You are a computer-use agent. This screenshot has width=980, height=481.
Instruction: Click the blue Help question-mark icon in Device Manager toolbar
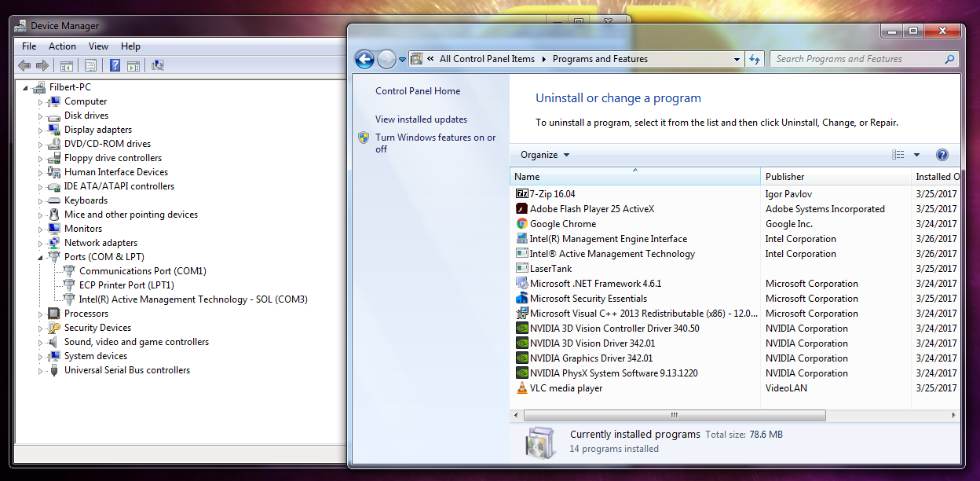[x=115, y=66]
